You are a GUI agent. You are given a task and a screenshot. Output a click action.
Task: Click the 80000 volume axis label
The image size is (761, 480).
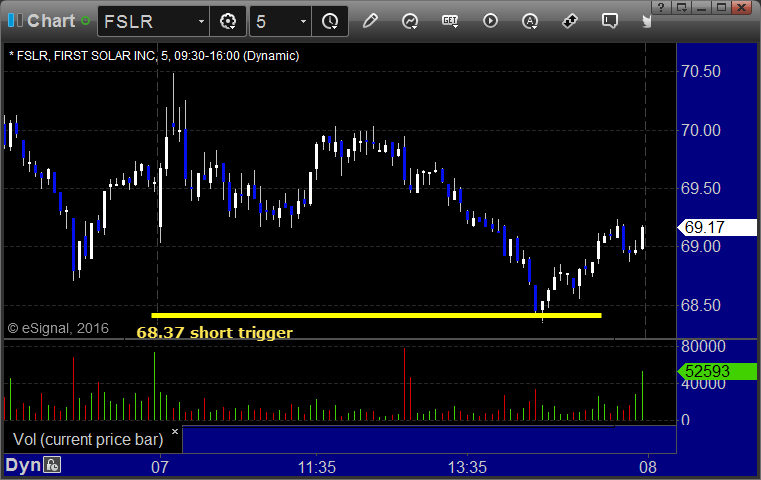(x=703, y=346)
